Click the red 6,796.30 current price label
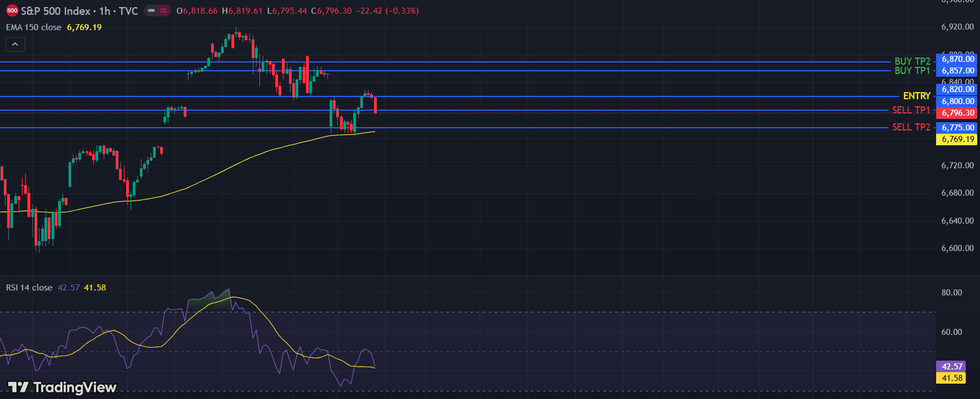The image size is (980, 399). click(958, 113)
